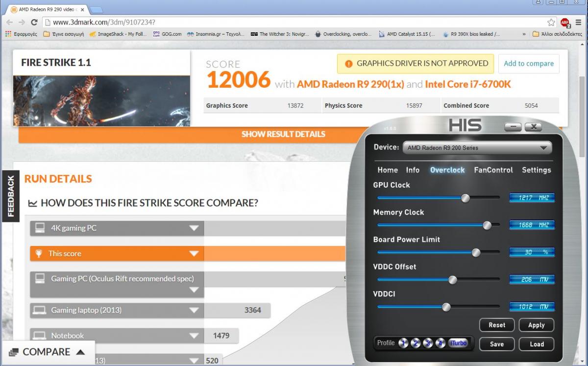Viewport: 588px width, 366px height.
Task: Open the Insomnia.gr bookmark
Action: (216, 34)
